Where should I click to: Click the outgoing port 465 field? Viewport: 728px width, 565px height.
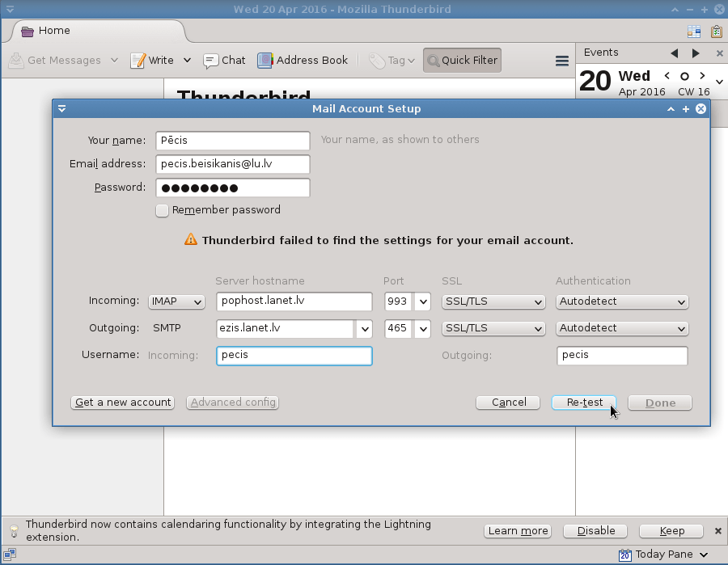click(x=399, y=329)
